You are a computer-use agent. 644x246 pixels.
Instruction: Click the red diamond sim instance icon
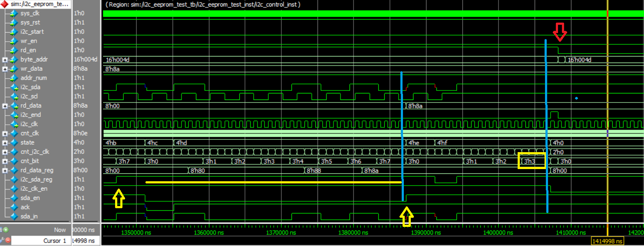pyautogui.click(x=5, y=4)
